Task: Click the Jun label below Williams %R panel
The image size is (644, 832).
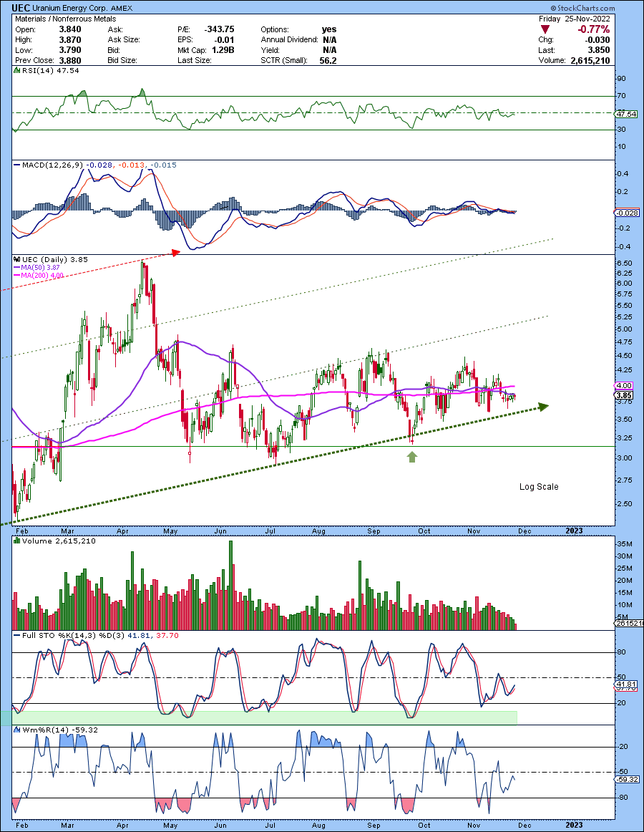Action: [x=220, y=825]
